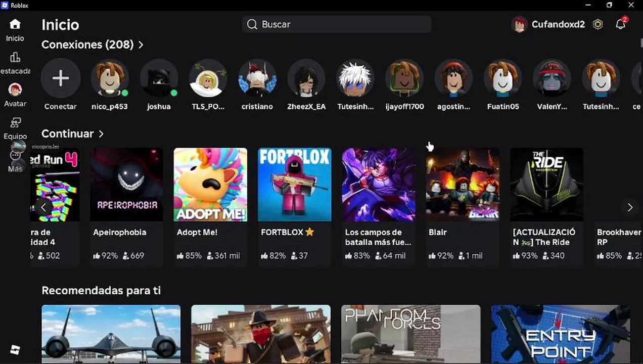Open the Entry Point recommended card
The width and height of the screenshot is (643, 364).
(x=561, y=334)
